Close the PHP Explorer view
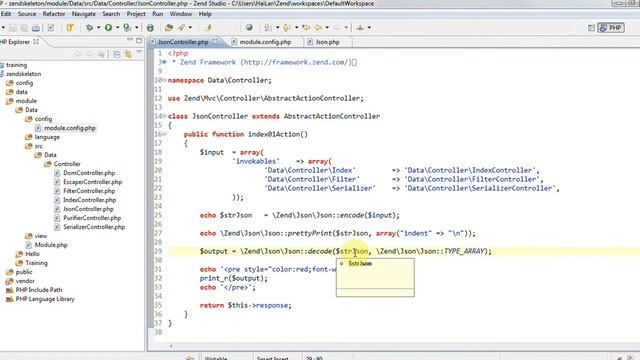The image size is (640, 360). pos(36,42)
